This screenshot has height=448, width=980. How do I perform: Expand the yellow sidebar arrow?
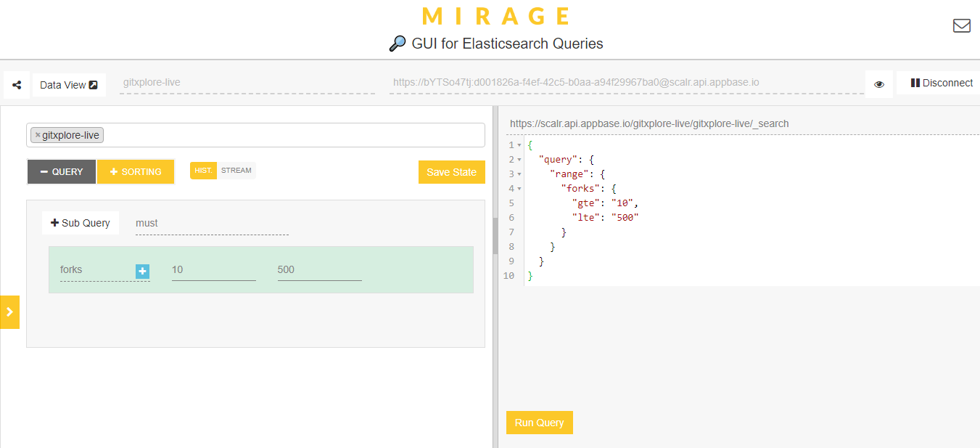coord(9,312)
